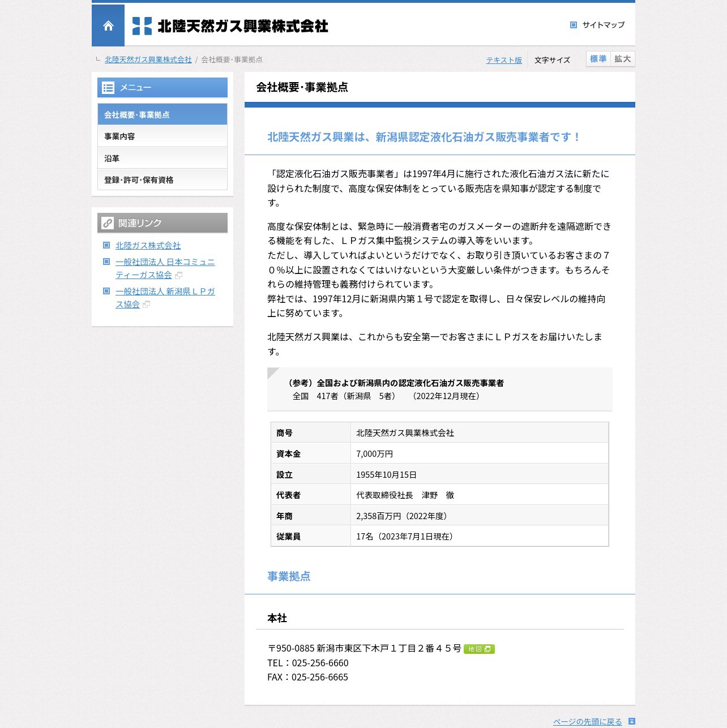
Task: Click the 商号 row header
Action: point(311,433)
